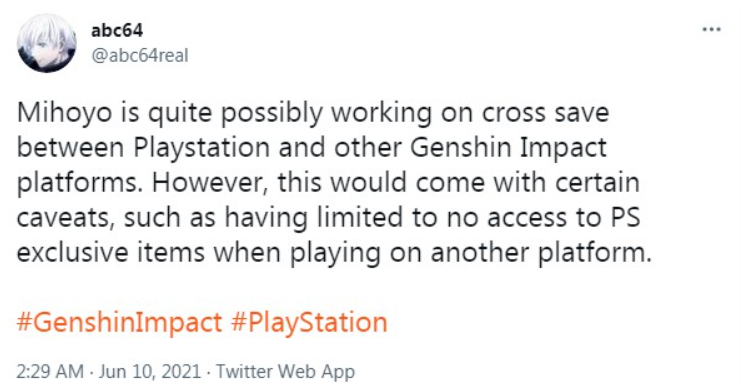
Task: Visit the @abc64real handle link
Action: point(139,56)
